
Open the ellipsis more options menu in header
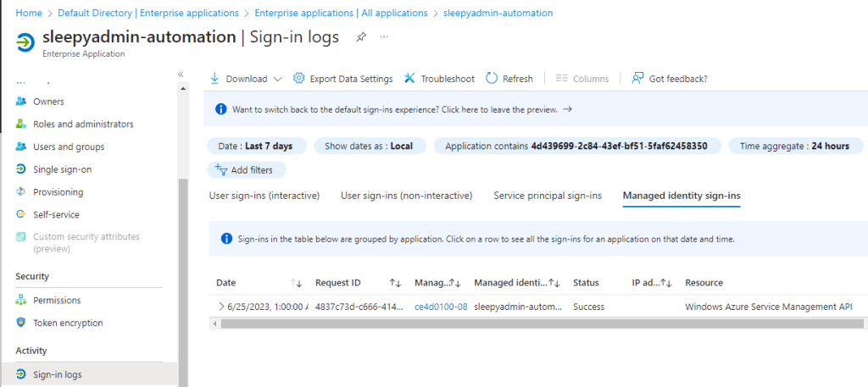coord(384,37)
